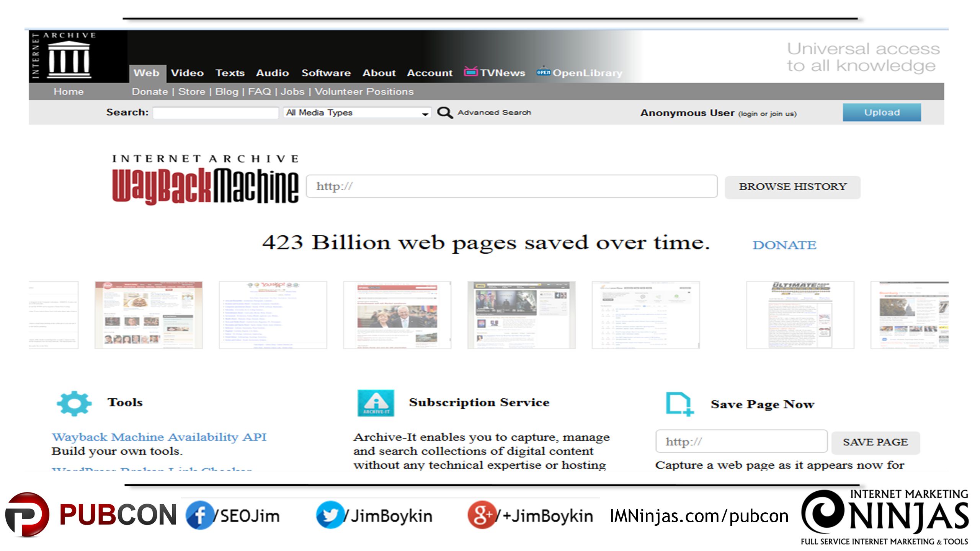Viewport: 980px width, 551px height.
Task: Click the WayBack Machine logo
Action: point(205,181)
